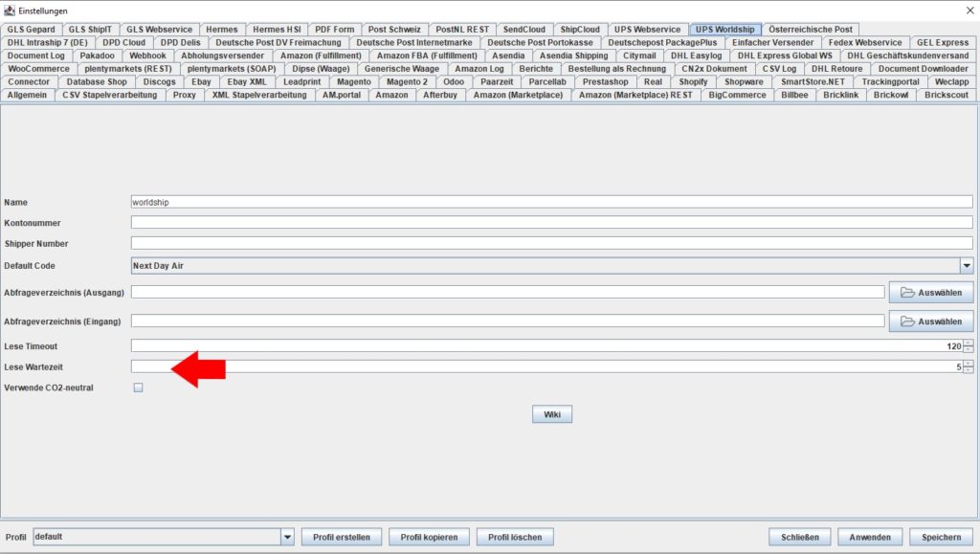Expand the Profil dropdown arrow
Image resolution: width=980 pixels, height=554 pixels.
(287, 537)
